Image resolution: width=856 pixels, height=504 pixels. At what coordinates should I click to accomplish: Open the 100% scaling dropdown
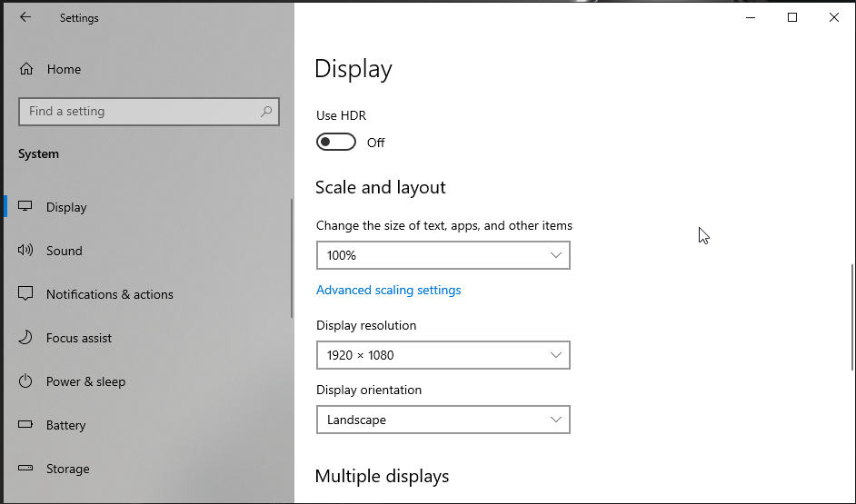[443, 255]
